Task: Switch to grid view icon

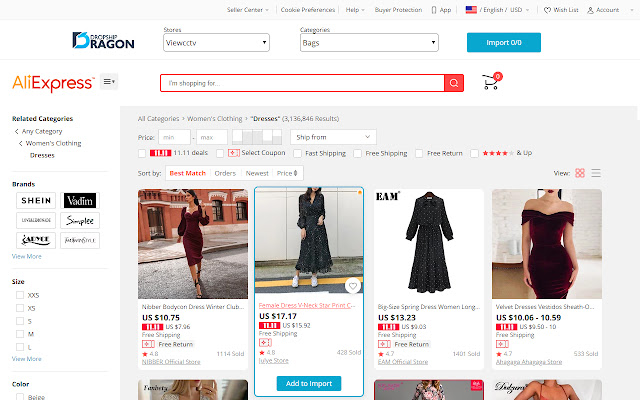Action: 580,173
